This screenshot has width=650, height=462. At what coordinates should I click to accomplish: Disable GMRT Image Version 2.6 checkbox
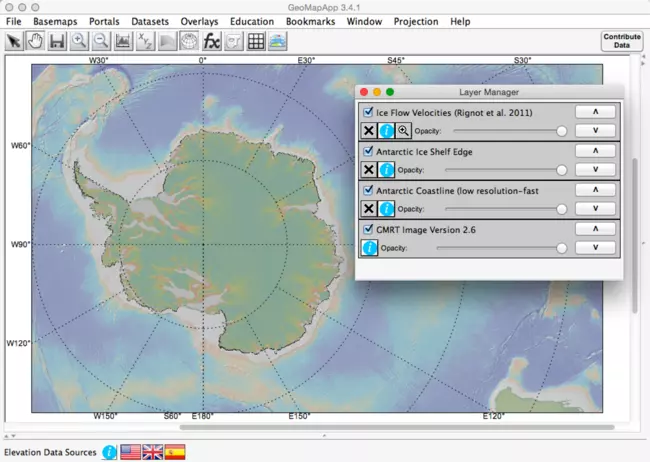368,229
